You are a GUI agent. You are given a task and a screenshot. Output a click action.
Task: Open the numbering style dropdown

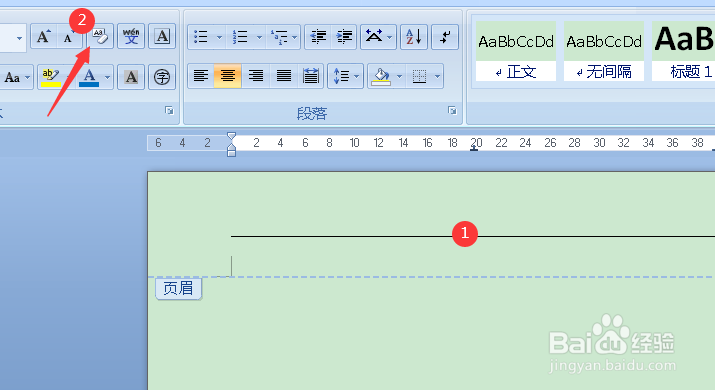pos(259,37)
